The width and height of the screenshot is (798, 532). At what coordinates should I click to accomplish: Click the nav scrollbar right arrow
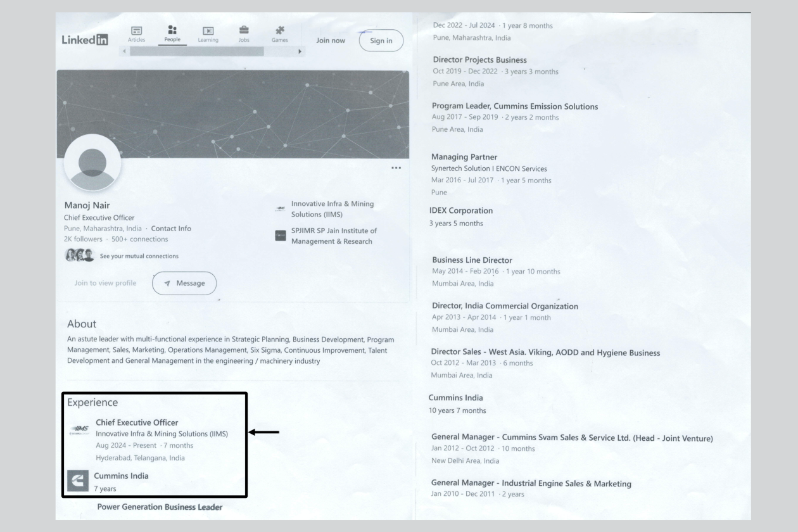(x=300, y=51)
